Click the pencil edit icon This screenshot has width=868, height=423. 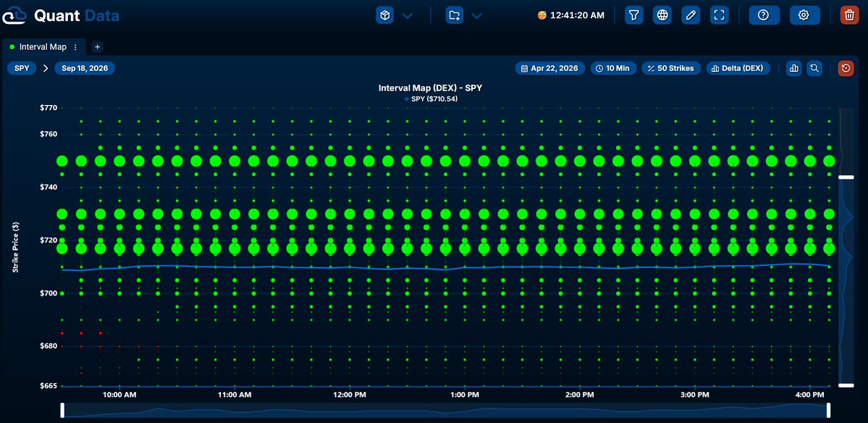coord(691,15)
